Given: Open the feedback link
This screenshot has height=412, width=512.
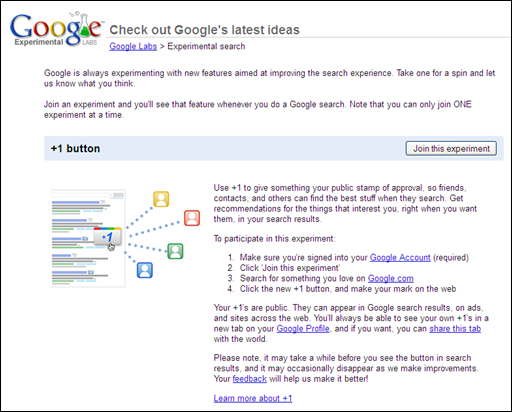Looking at the screenshot, I should pos(249,379).
